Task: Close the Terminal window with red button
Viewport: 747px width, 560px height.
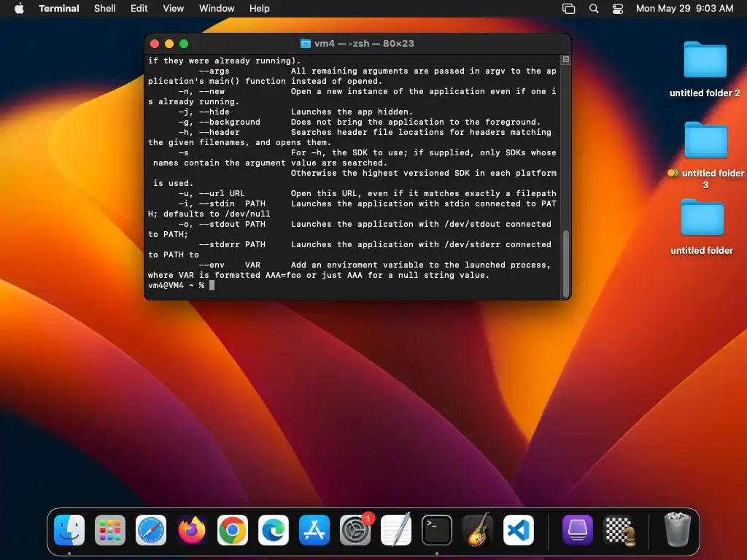Action: 155,44
